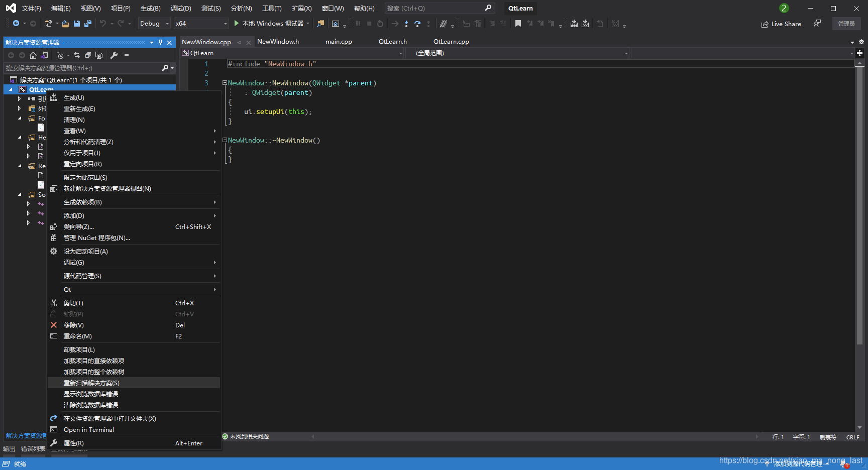This screenshot has height=470, width=868.
Task: Click the Solution Explorer search magnifier icon
Action: pyautogui.click(x=165, y=68)
